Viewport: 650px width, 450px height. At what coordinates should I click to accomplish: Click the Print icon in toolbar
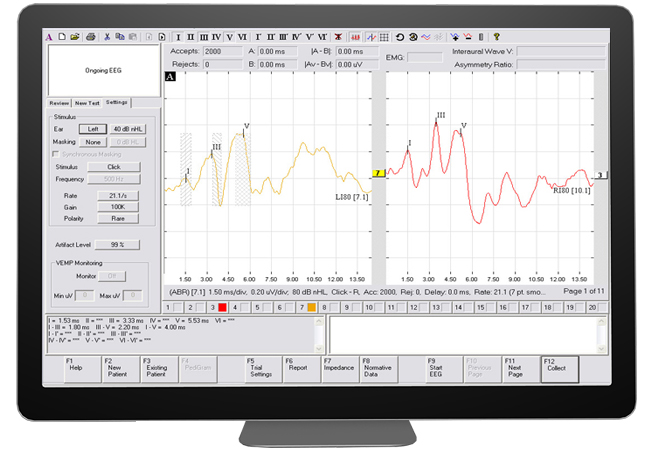coord(90,37)
